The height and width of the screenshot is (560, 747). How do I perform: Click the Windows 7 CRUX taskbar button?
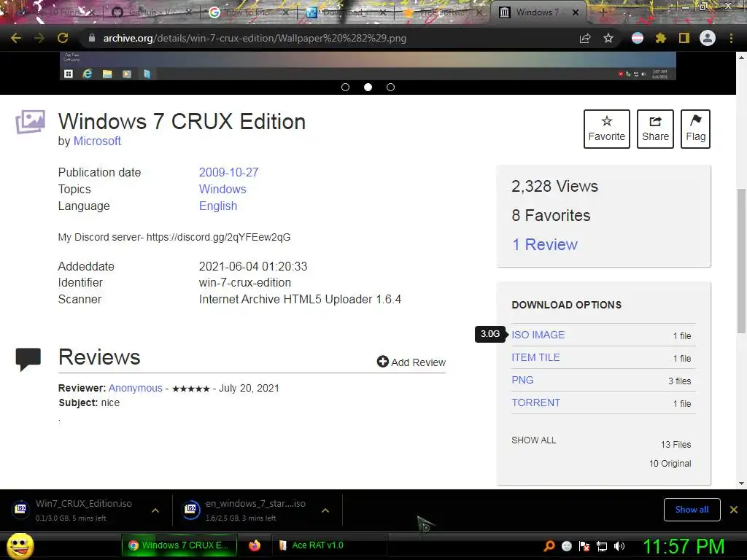(179, 545)
